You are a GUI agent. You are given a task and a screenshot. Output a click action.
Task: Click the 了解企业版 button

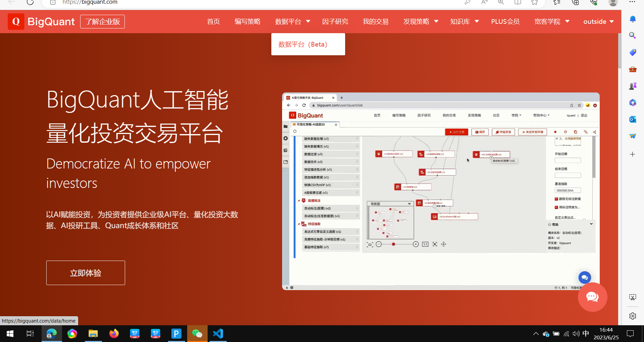[102, 21]
